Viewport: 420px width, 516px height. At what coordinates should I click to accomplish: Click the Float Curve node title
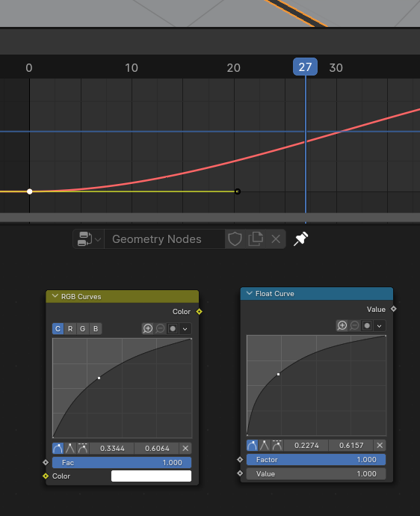[274, 294]
